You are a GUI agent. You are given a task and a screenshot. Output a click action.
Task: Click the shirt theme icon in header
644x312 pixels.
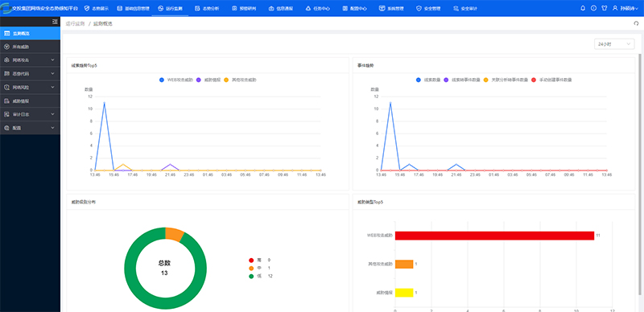605,8
